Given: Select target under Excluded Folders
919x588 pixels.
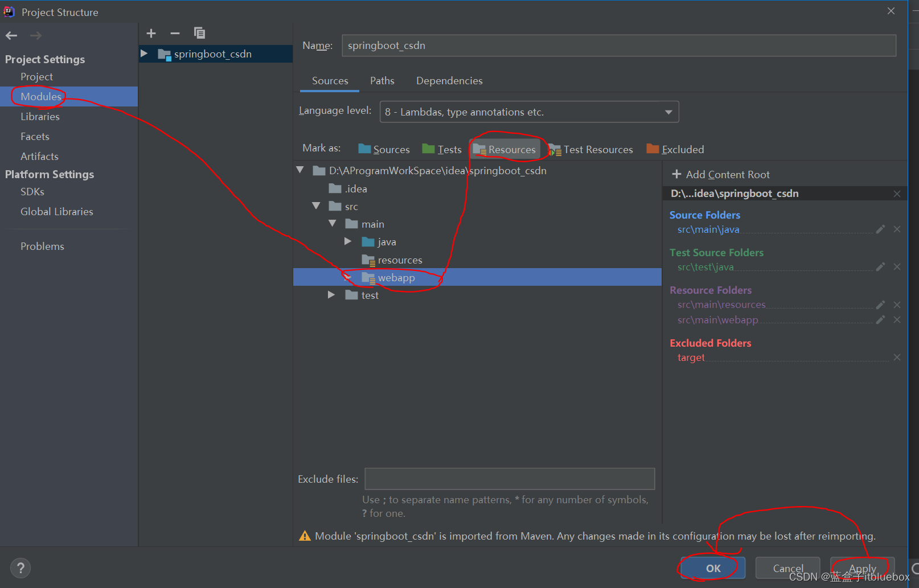Looking at the screenshot, I should tap(691, 357).
